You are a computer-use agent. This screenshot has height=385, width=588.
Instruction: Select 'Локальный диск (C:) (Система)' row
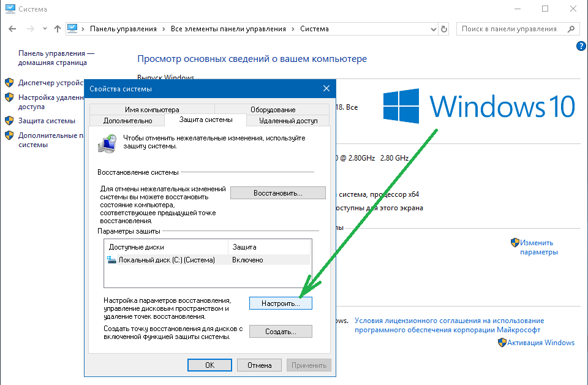click(208, 260)
